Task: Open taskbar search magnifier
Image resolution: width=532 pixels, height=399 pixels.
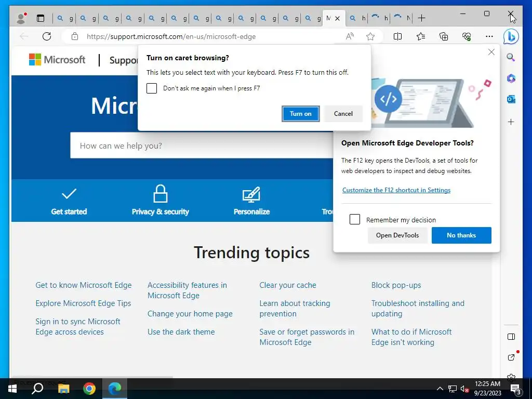Action: [37, 389]
